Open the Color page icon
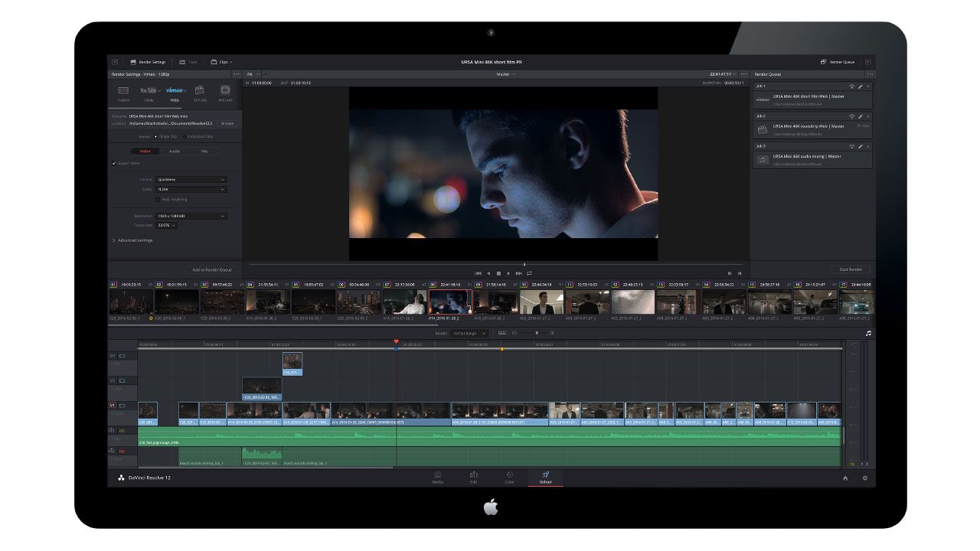 (x=509, y=476)
